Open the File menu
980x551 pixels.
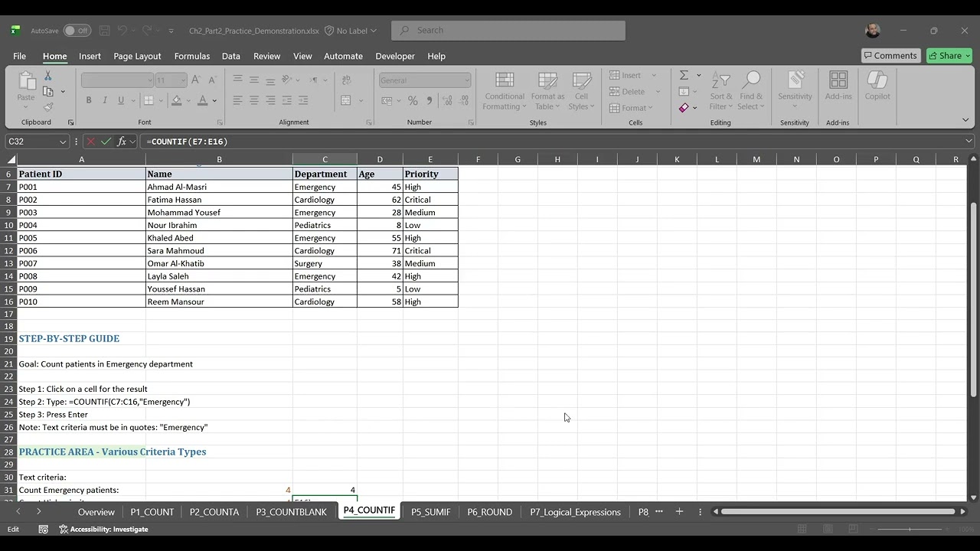pos(19,56)
